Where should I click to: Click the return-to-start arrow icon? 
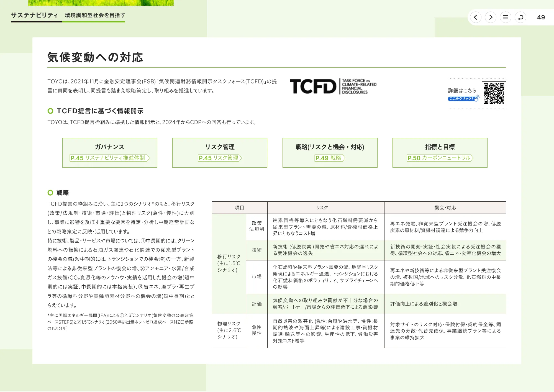coord(521,17)
